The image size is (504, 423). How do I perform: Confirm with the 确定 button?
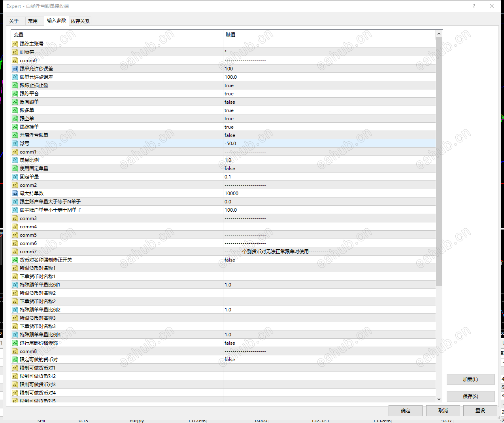[x=406, y=411]
